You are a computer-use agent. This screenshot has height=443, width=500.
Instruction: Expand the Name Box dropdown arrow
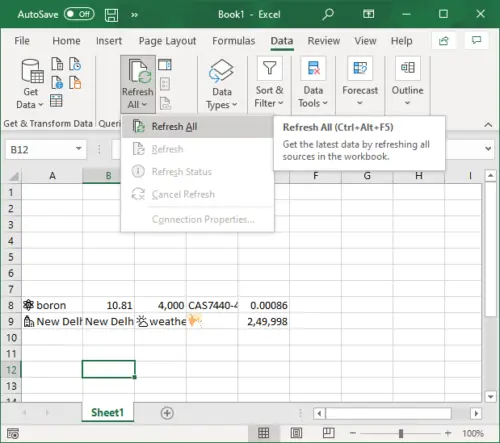click(79, 149)
